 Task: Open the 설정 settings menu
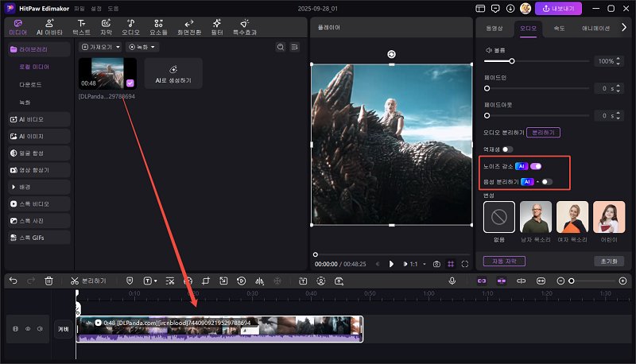pos(96,9)
